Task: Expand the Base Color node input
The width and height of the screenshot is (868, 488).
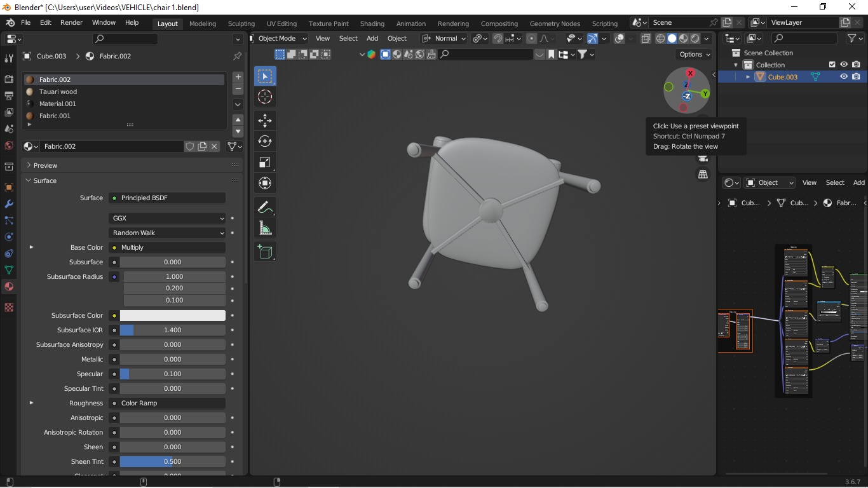Action: (x=31, y=247)
